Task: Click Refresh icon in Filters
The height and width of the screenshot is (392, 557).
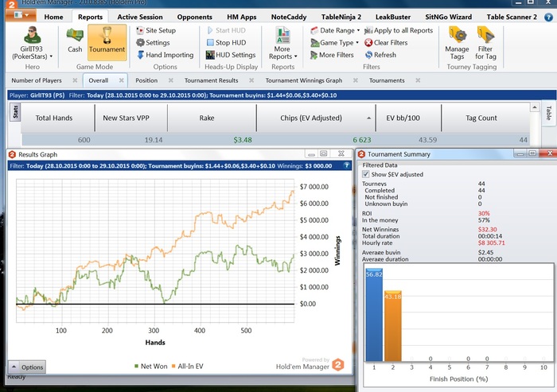Action: tap(368, 55)
